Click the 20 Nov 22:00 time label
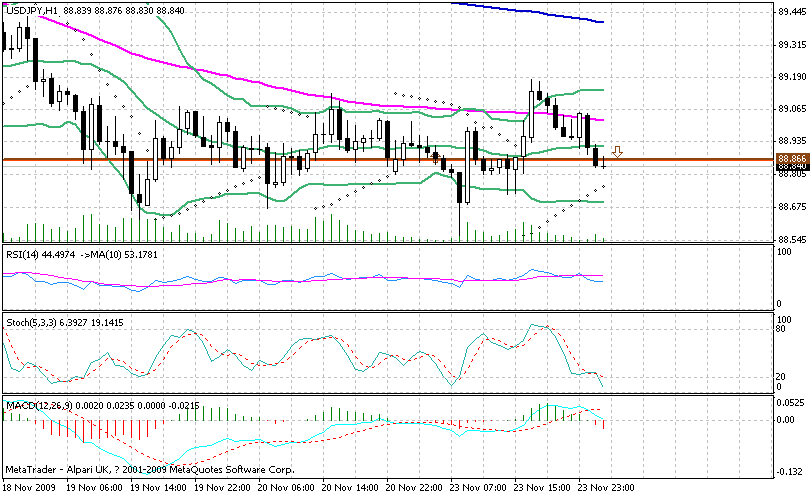The height and width of the screenshot is (495, 811). point(414,488)
